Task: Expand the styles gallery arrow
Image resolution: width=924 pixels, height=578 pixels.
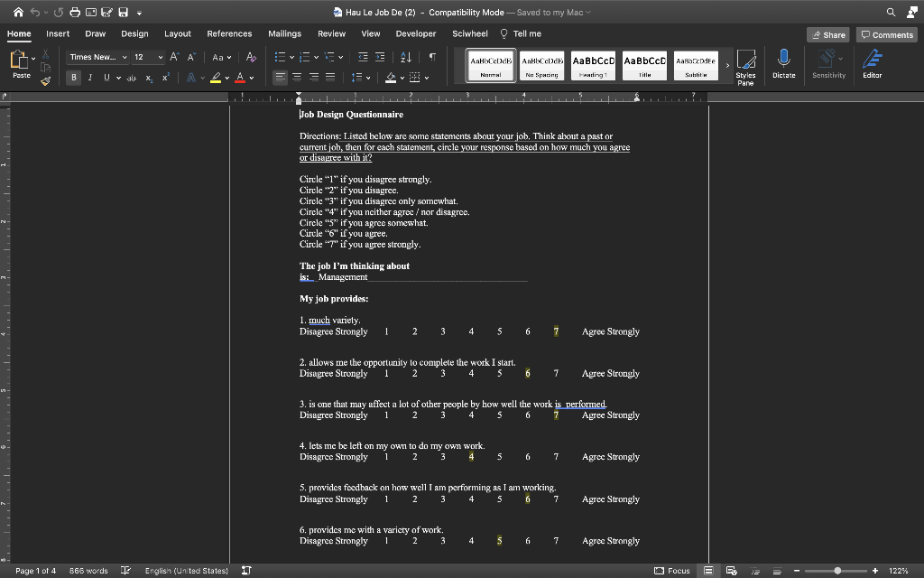Action: click(x=727, y=65)
